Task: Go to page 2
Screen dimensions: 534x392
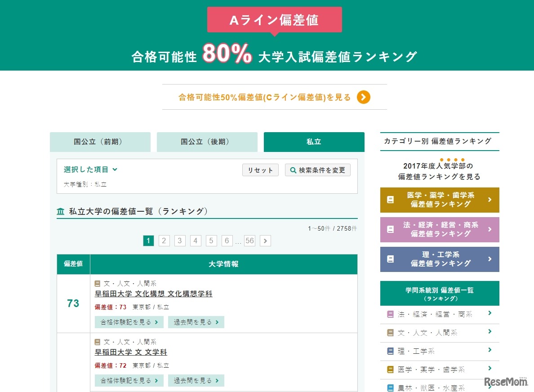Action: [164, 241]
